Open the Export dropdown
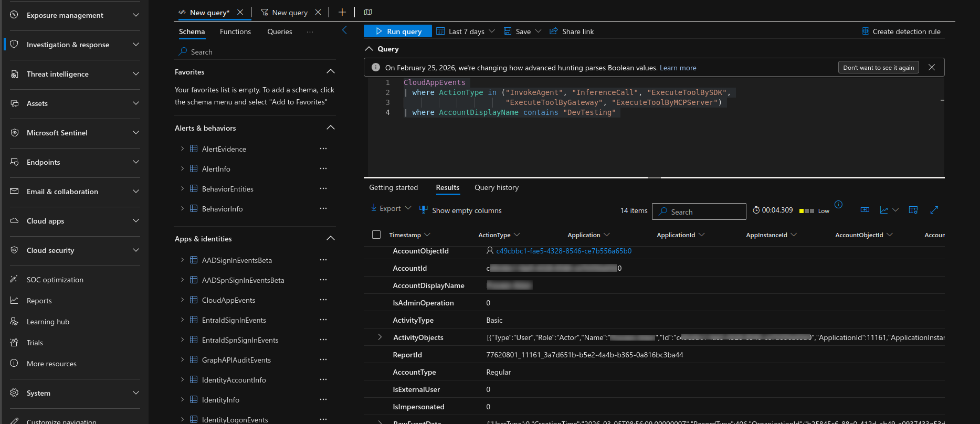 pos(391,208)
